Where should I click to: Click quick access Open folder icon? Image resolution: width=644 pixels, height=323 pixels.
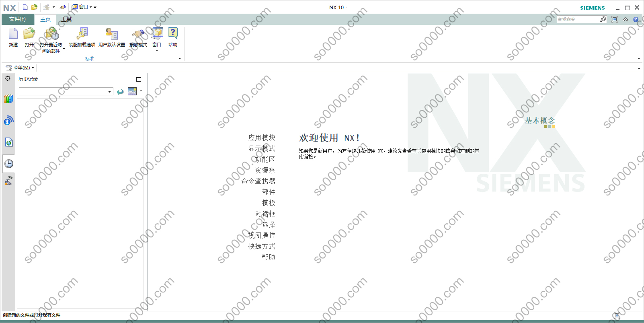pos(35,7)
